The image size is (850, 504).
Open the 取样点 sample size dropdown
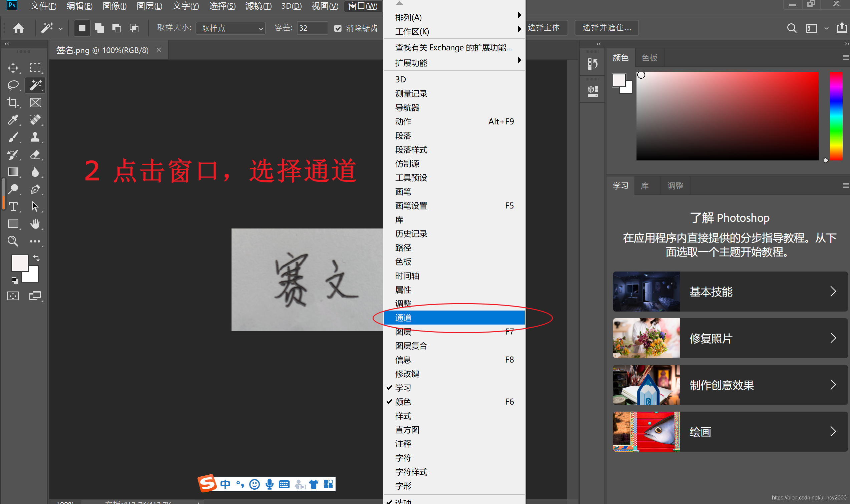(x=231, y=28)
